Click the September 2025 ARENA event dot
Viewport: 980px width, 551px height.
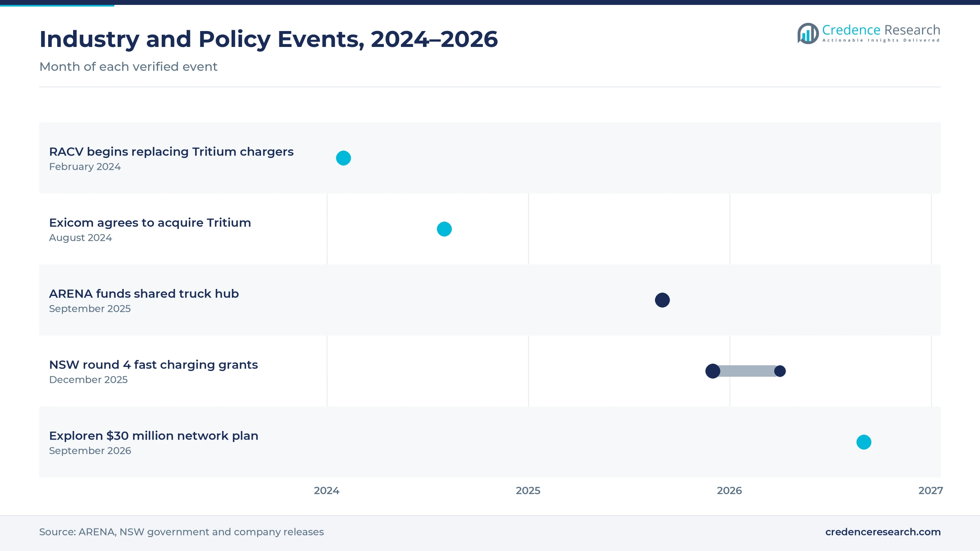point(662,300)
